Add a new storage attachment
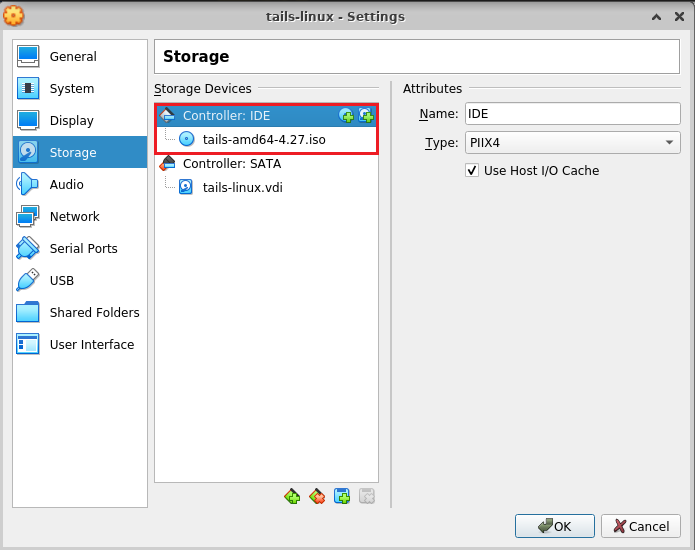The image size is (695, 550). click(x=342, y=496)
